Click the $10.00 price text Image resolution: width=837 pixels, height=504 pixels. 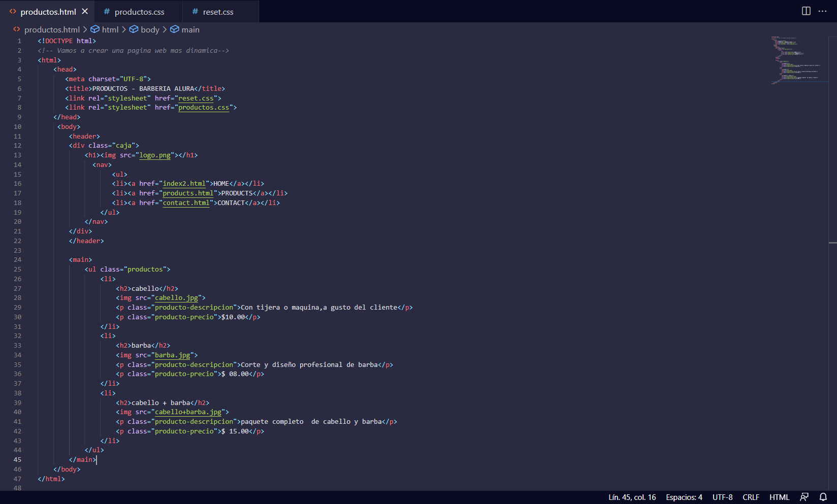pos(233,317)
